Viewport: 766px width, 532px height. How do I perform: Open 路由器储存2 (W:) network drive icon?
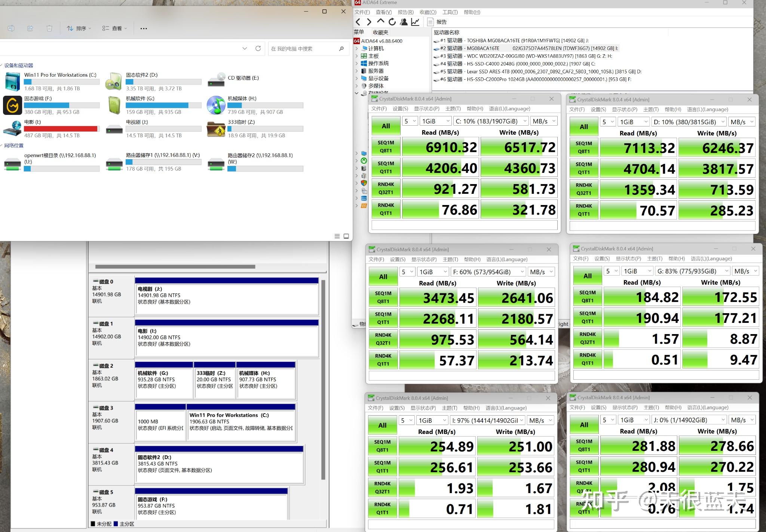pyautogui.click(x=216, y=164)
